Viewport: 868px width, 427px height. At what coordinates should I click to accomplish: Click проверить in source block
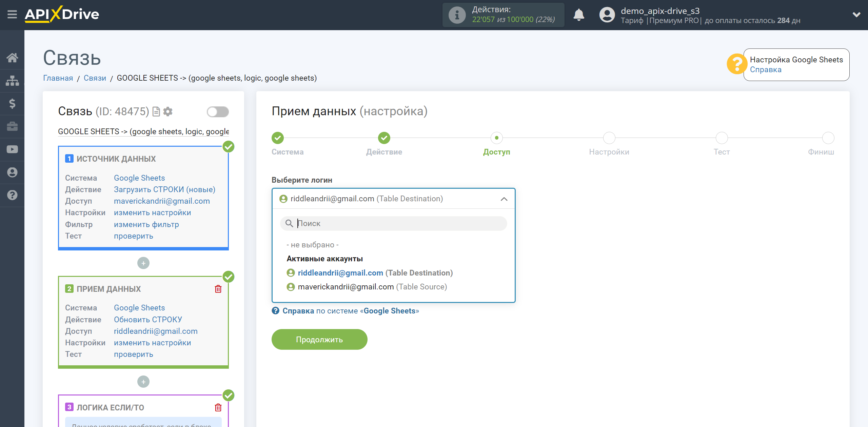(x=134, y=236)
